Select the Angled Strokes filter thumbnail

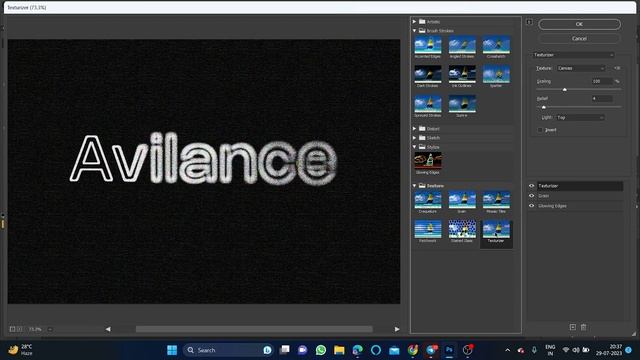tap(462, 45)
